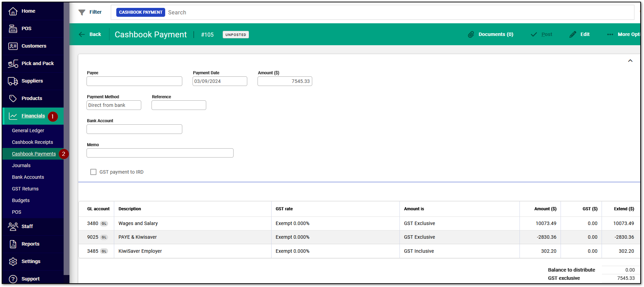This screenshot has width=644, height=287.
Task: Open POS item under Financials
Action: tap(16, 212)
